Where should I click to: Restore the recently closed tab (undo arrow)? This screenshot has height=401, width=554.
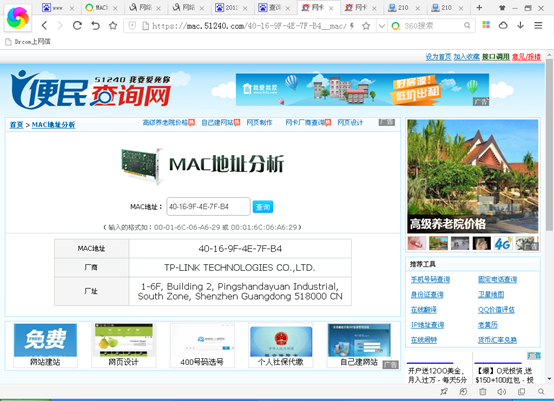(x=95, y=25)
